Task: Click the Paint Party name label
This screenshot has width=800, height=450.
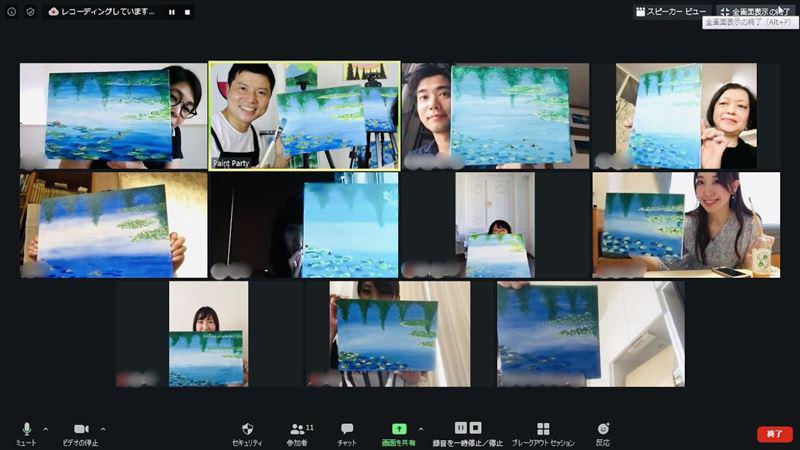Action: (x=231, y=163)
